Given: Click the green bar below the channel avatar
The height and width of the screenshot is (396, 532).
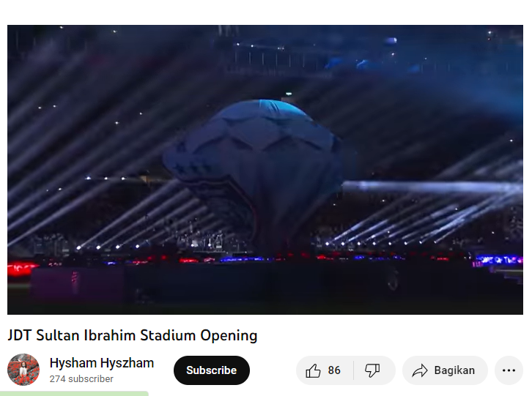Looking at the screenshot, I should pyautogui.click(x=74, y=393).
